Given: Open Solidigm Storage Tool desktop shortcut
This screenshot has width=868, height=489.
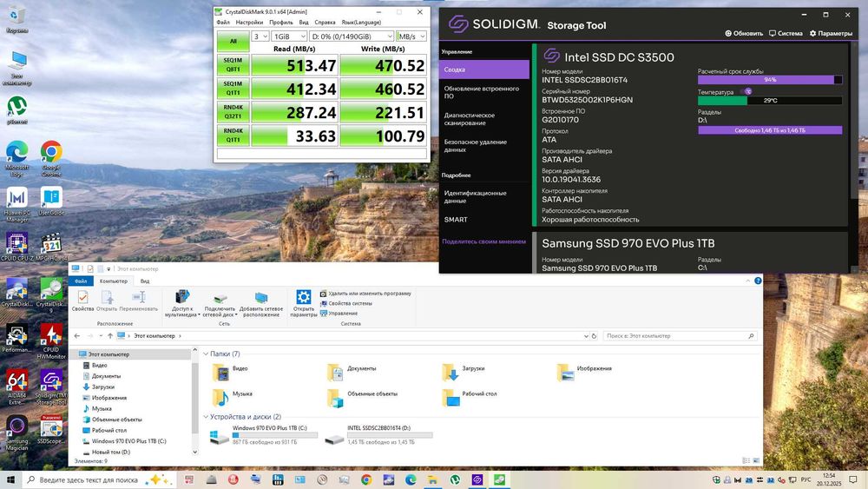Looking at the screenshot, I should point(51,383).
